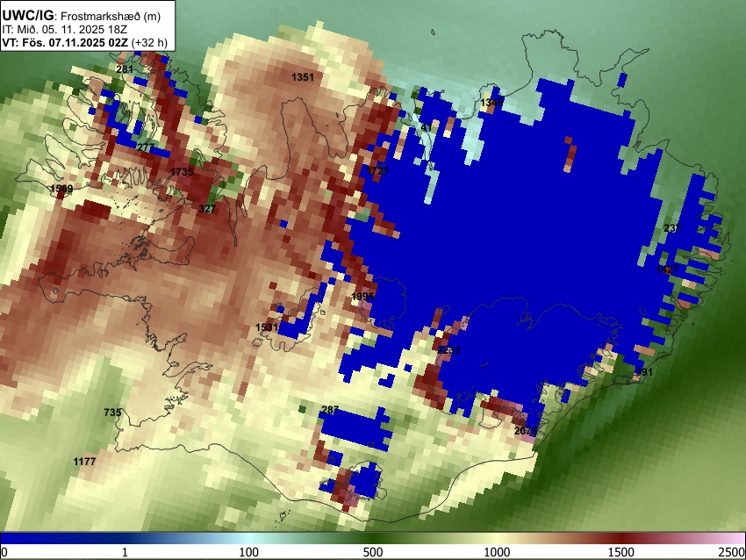The height and width of the screenshot is (560, 746).
Task: Click the map value 237
Action: (672, 228)
